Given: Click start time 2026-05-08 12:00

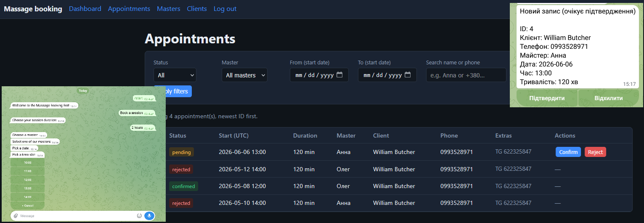Looking at the screenshot, I should 242,186.
